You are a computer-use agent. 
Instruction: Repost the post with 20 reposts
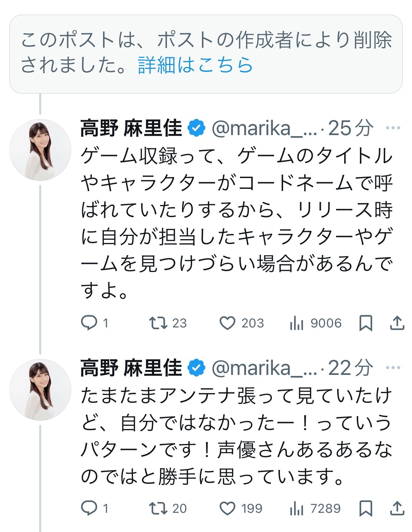pyautogui.click(x=158, y=508)
